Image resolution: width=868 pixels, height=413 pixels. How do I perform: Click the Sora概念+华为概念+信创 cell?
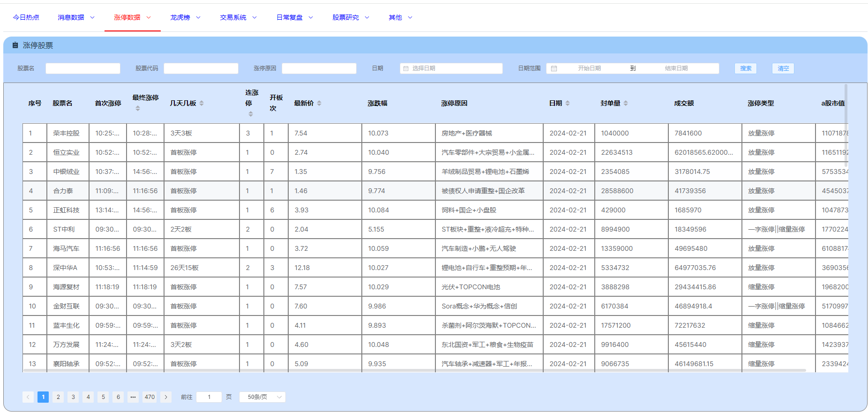(x=489, y=306)
